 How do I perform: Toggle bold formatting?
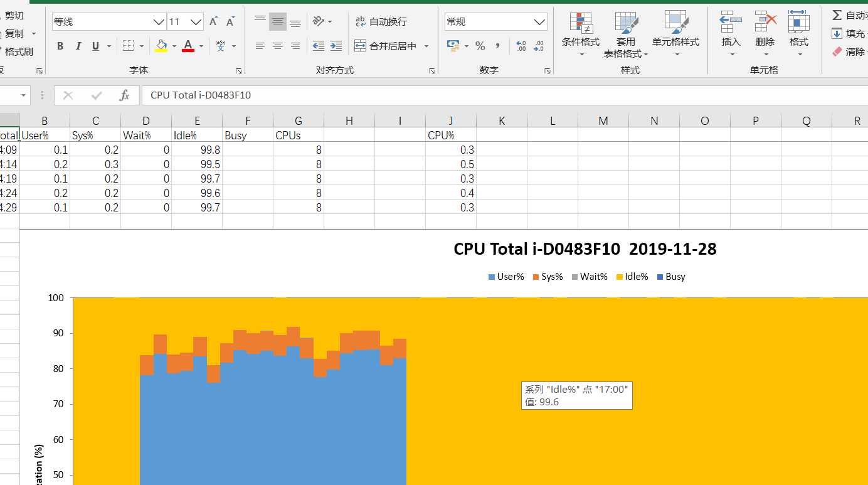(x=60, y=46)
